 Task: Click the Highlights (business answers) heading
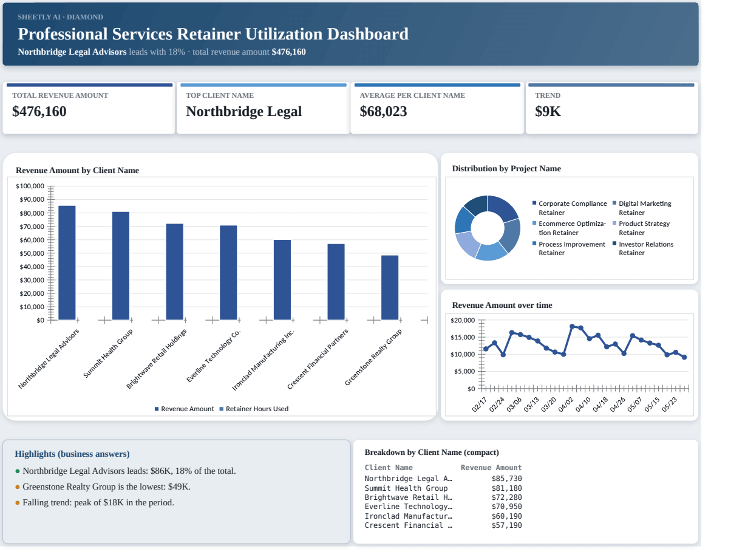click(72, 454)
